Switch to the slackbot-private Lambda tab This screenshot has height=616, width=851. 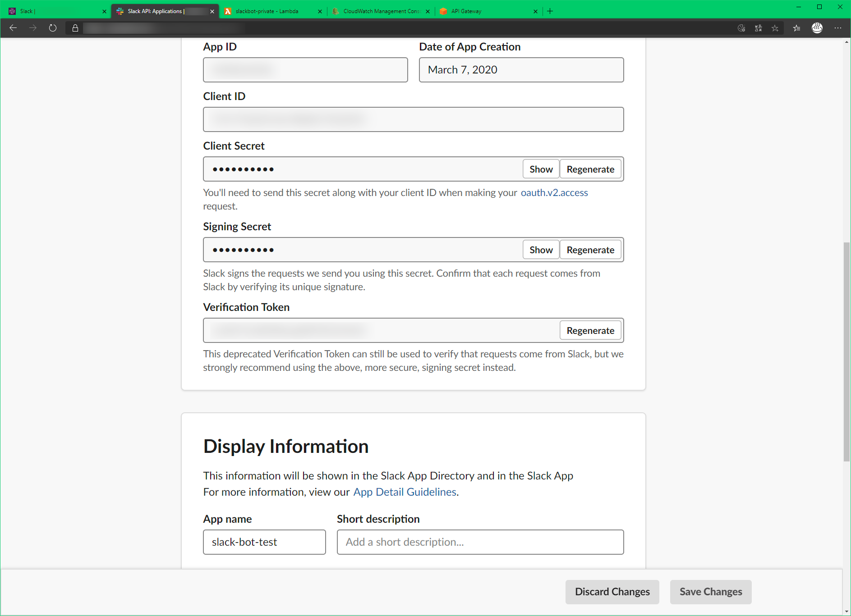(x=266, y=11)
